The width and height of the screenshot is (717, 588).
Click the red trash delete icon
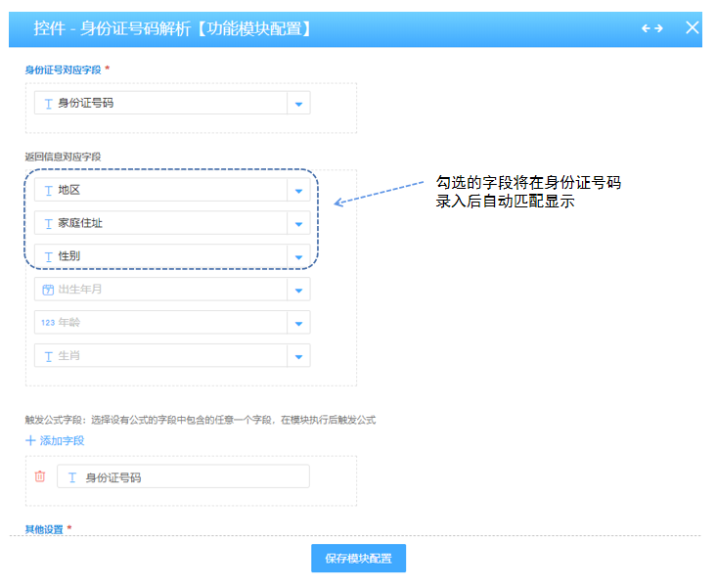[x=40, y=476]
